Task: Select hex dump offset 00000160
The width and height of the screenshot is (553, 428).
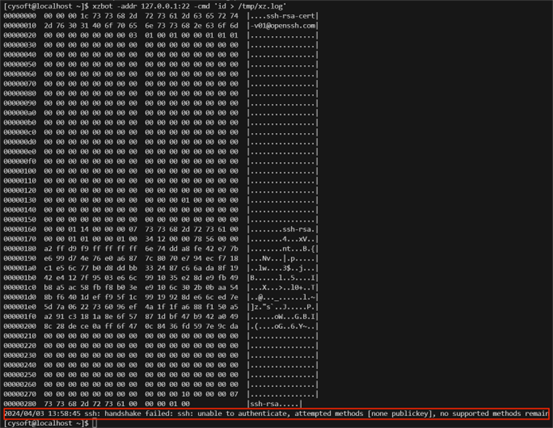Action: [20, 229]
